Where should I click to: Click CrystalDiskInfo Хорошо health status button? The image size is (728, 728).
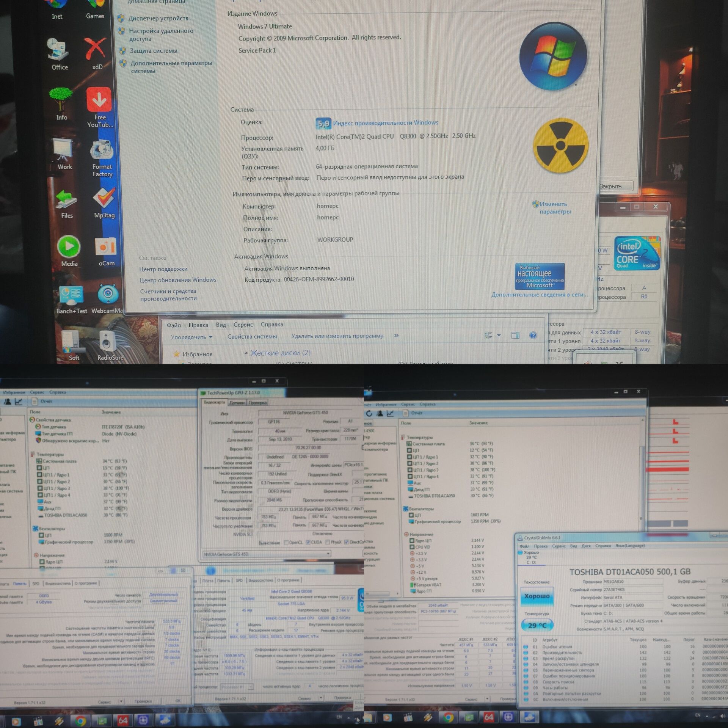(537, 596)
